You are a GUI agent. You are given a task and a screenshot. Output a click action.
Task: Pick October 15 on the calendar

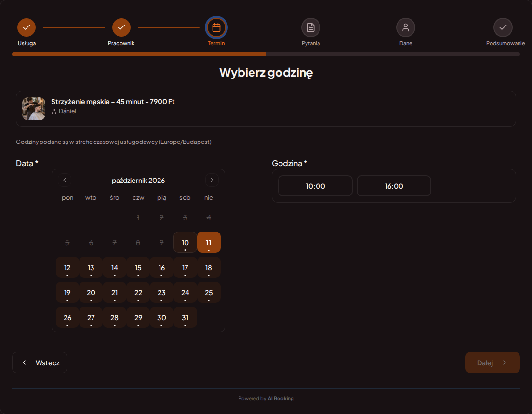tap(138, 267)
